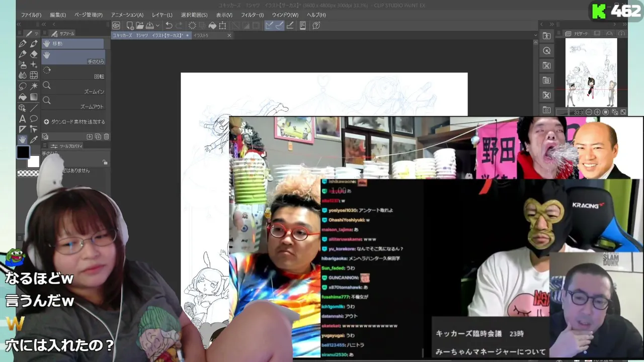This screenshot has width=644, height=362.
Task: Toggle Snap to Special Ruler
Action: (279, 26)
